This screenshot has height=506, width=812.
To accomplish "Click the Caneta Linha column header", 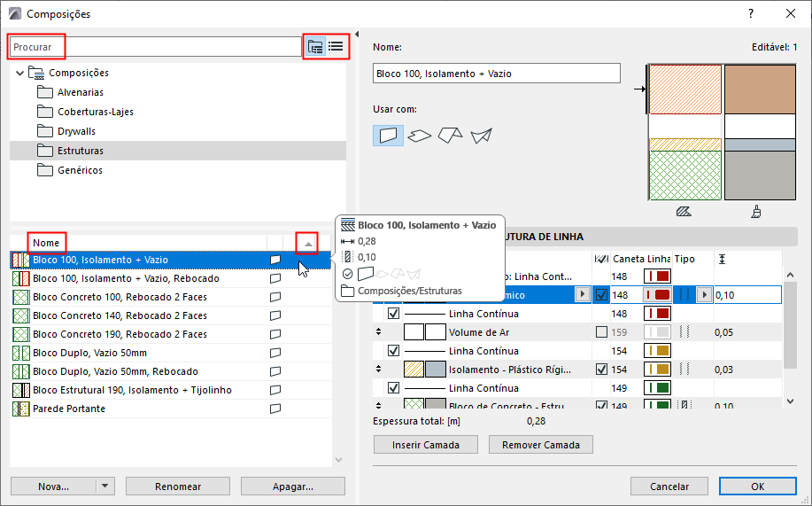I will click(642, 259).
